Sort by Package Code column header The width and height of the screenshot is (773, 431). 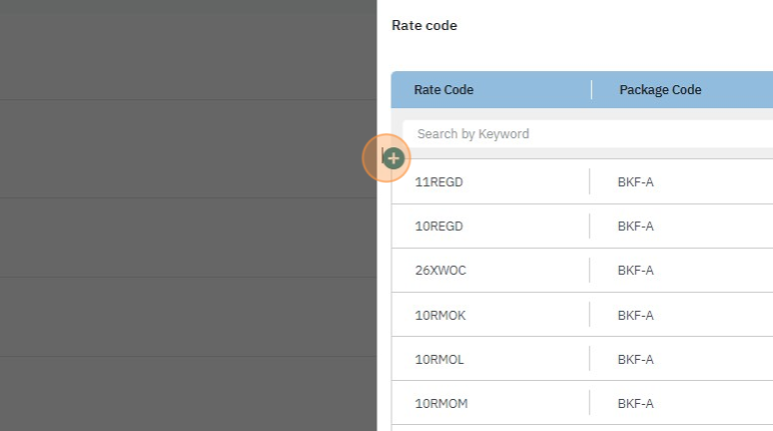pos(660,90)
